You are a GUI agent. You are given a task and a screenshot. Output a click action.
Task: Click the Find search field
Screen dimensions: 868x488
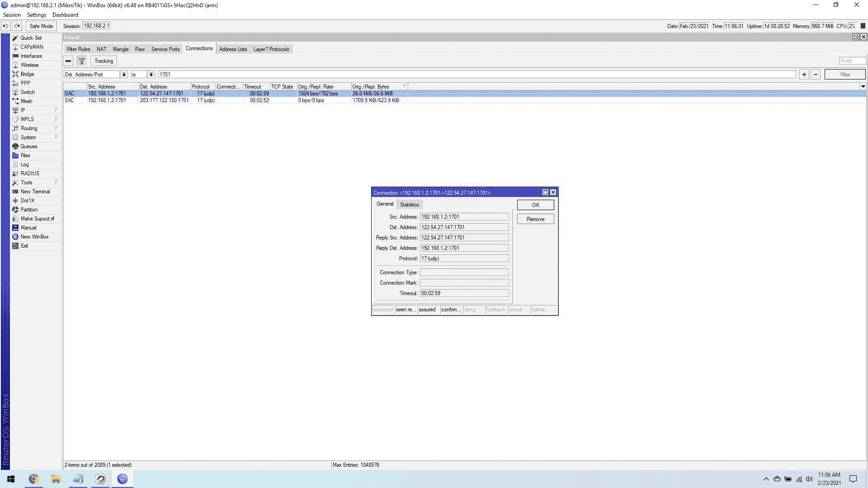click(x=852, y=61)
